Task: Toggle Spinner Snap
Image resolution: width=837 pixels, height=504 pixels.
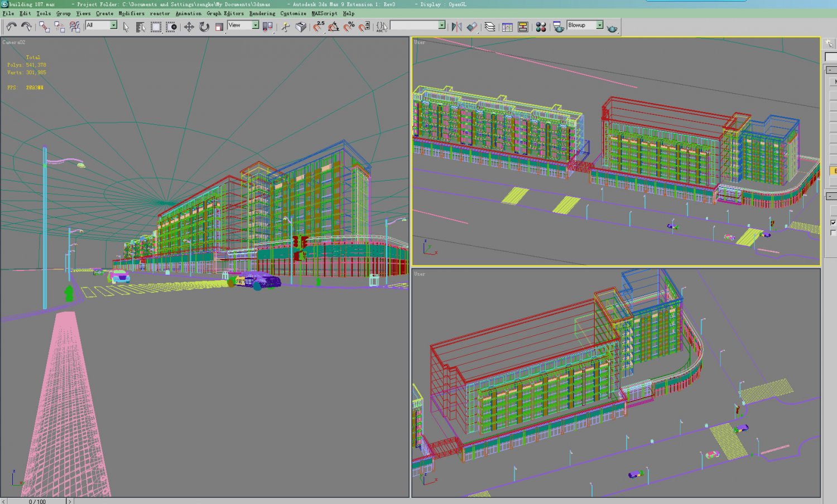Action: pos(364,27)
